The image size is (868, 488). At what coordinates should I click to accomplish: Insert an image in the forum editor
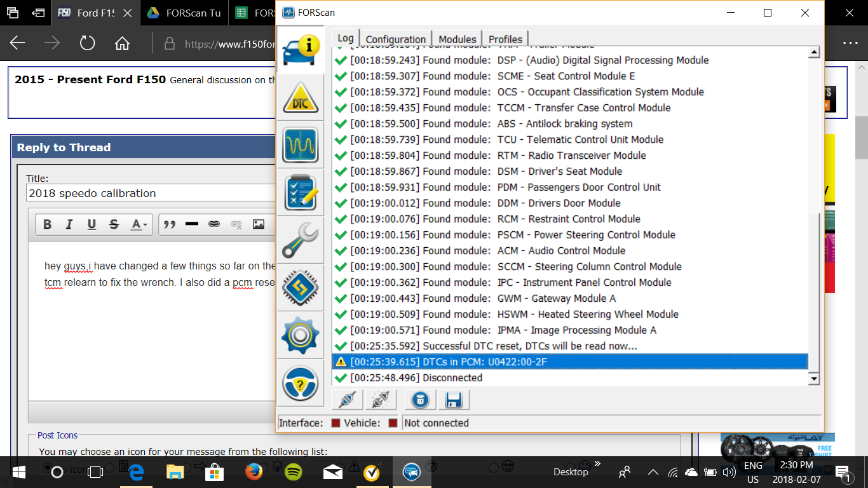[259, 224]
